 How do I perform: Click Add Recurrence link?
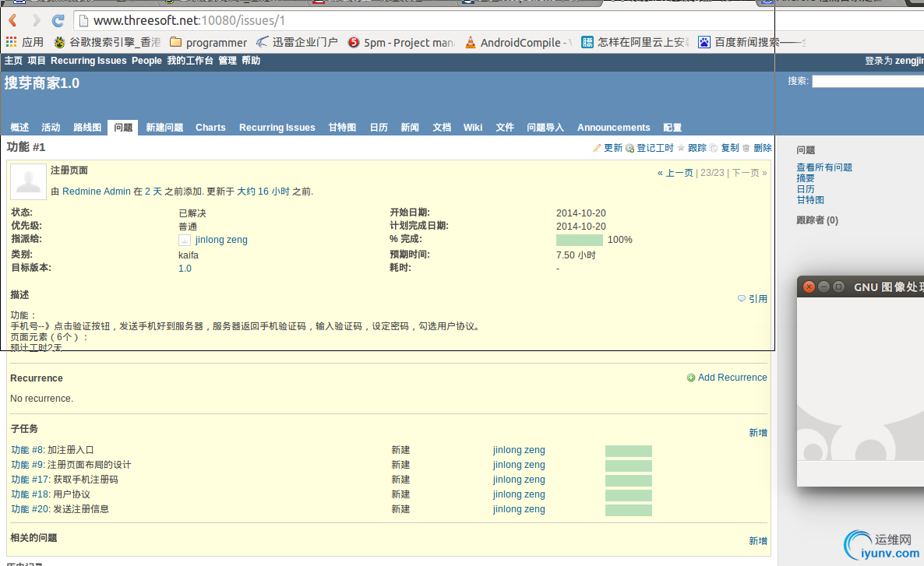coord(732,378)
